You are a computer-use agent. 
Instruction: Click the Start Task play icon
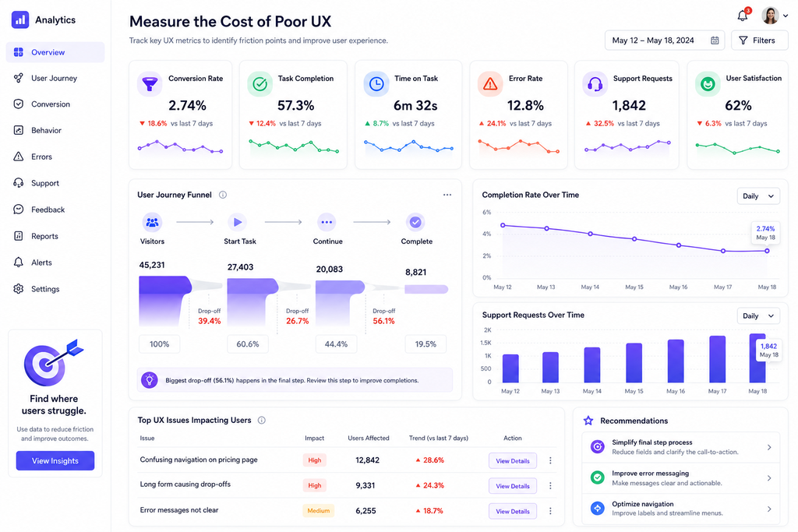(x=237, y=222)
